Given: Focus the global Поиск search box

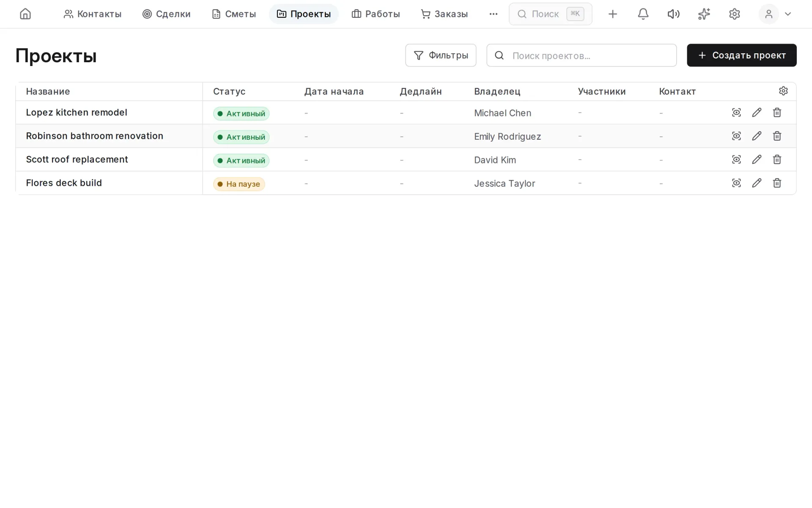Looking at the screenshot, I should [x=550, y=14].
